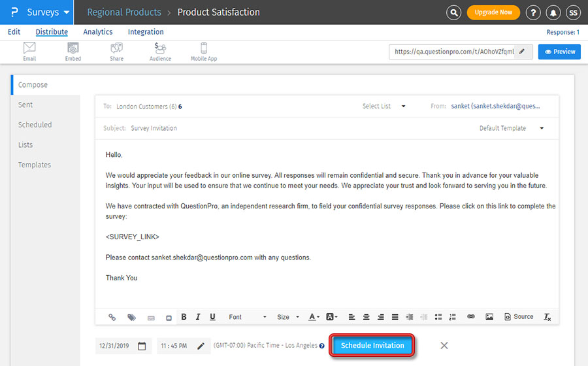Click the Embed survey icon
The width and height of the screenshot is (588, 366).
73,52
